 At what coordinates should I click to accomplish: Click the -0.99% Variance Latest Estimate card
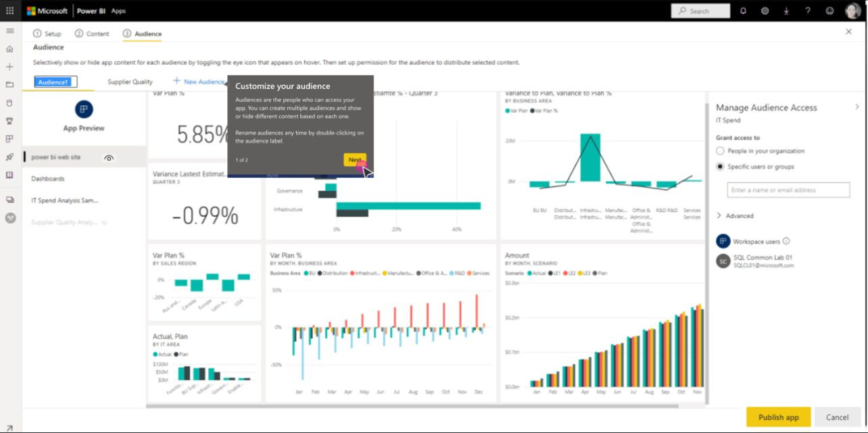[203, 202]
